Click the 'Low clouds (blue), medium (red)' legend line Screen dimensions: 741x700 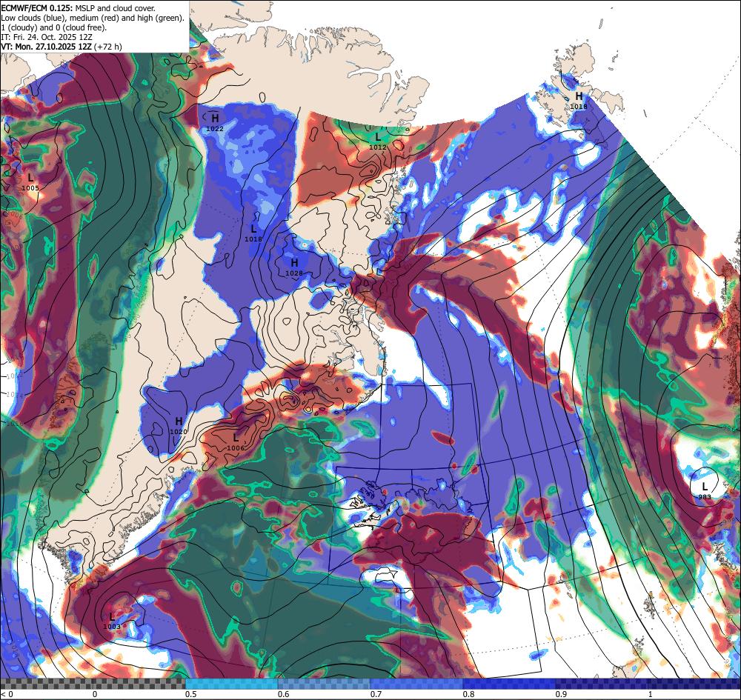(93, 18)
